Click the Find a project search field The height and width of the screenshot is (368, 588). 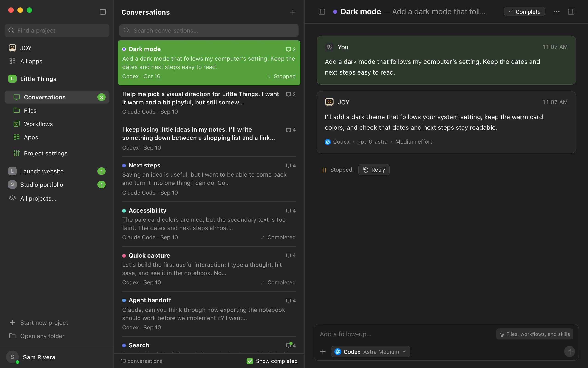click(57, 30)
